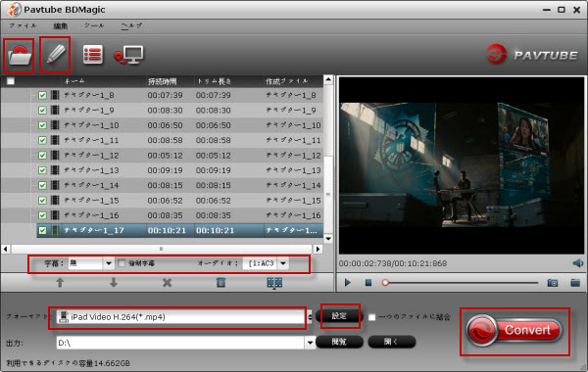Play the preview video
Screen dimensions: 588x372
point(348,283)
